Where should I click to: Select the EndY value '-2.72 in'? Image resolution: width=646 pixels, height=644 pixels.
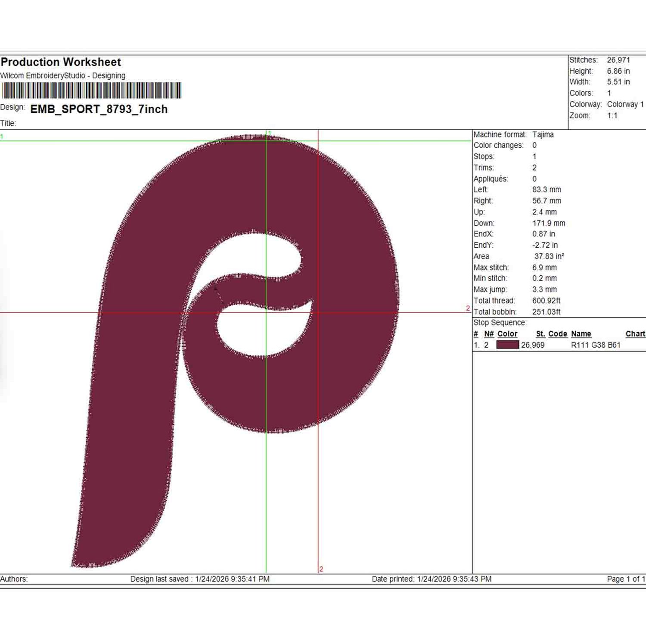pyautogui.click(x=545, y=245)
